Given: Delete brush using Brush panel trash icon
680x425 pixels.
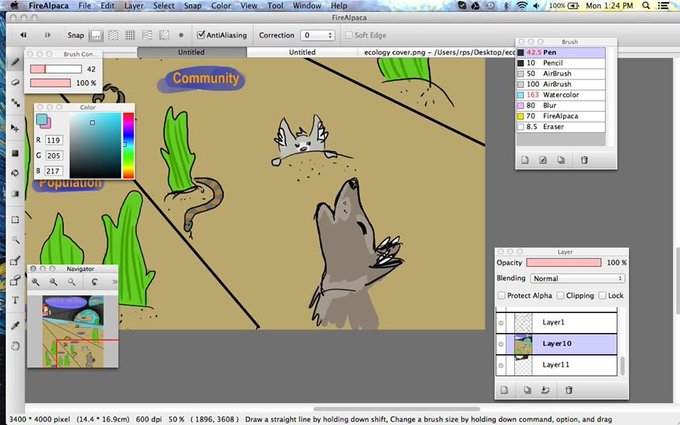Looking at the screenshot, I should 584,160.
